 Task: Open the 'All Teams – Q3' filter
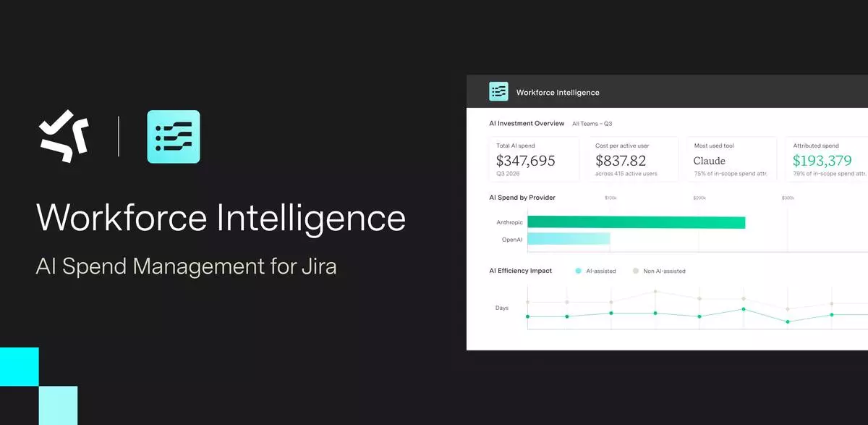pos(592,124)
